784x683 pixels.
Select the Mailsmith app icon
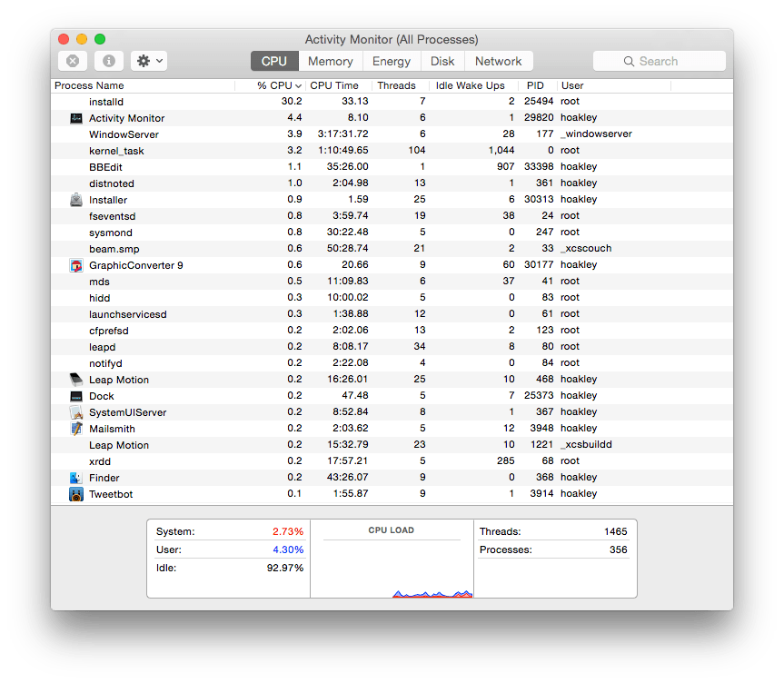[x=74, y=428]
